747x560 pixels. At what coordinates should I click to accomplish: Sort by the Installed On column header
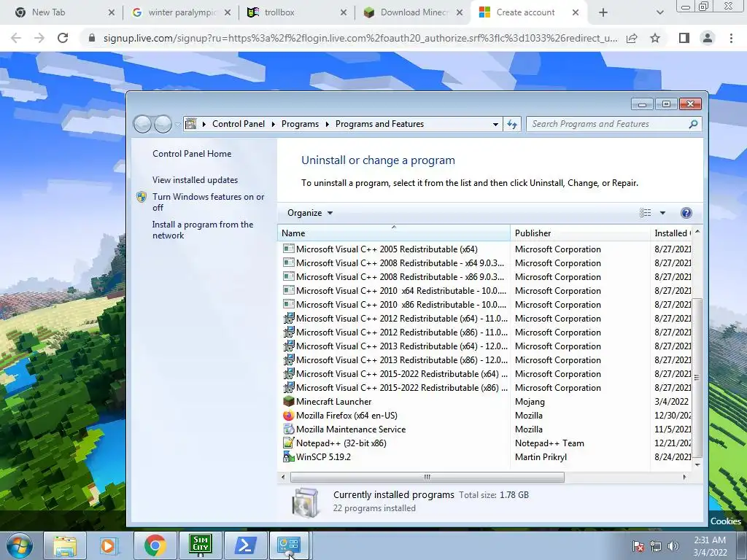point(672,233)
